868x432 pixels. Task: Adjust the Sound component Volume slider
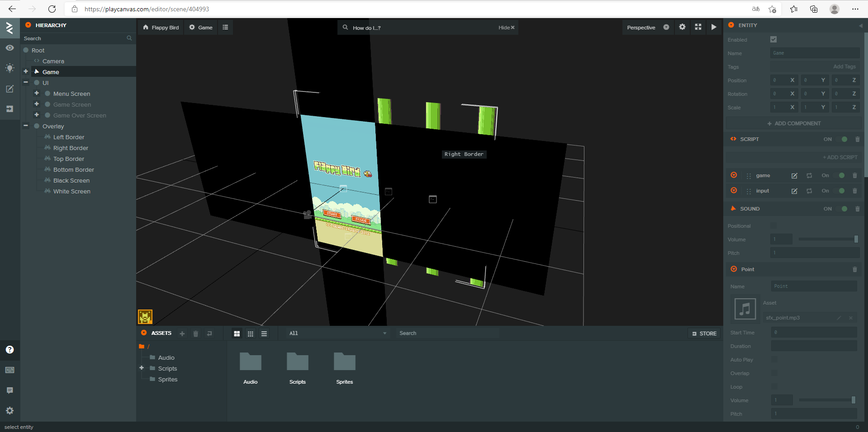click(828, 239)
